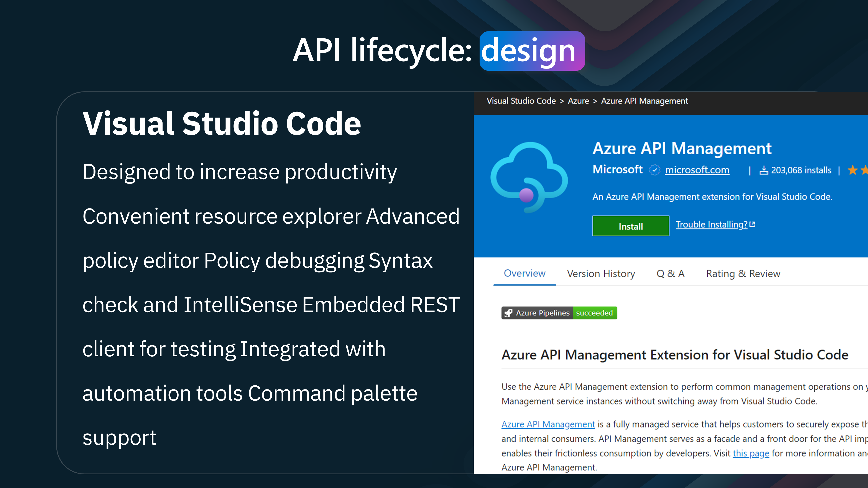Click the '203,068 installs' text
Screen dimensions: 868x488
801,170
